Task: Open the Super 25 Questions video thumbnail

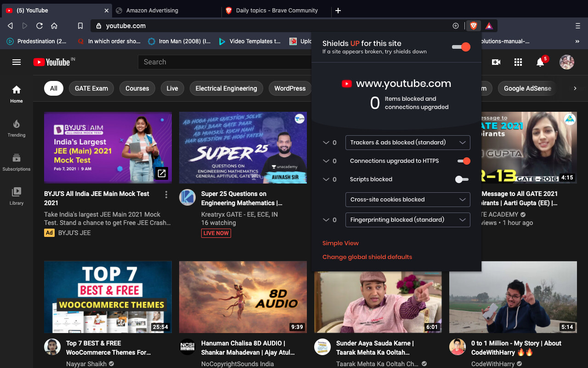Action: coord(243,148)
